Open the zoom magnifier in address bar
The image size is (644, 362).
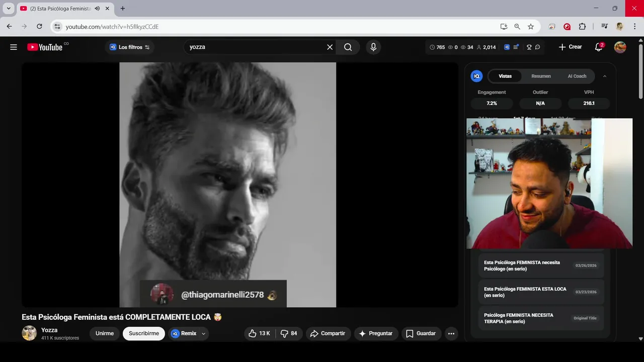click(517, 26)
